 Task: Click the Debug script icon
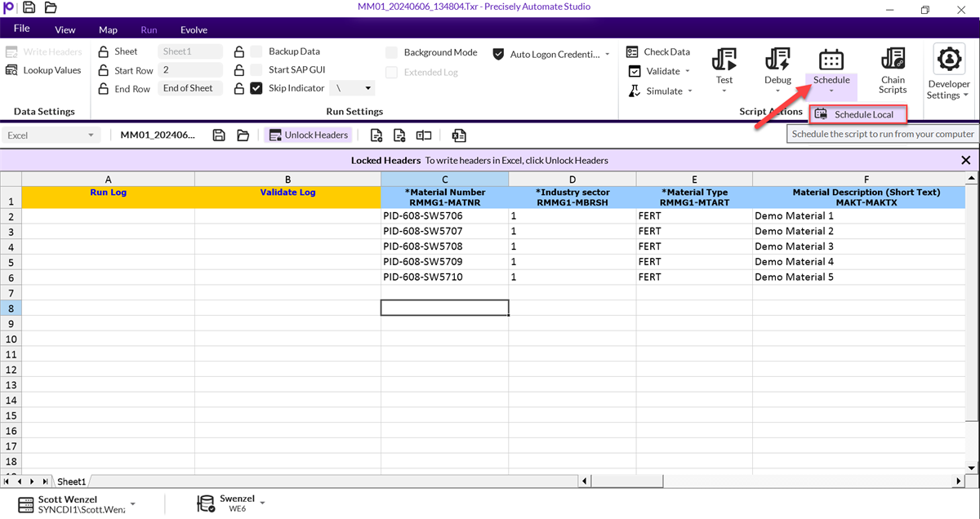point(777,60)
